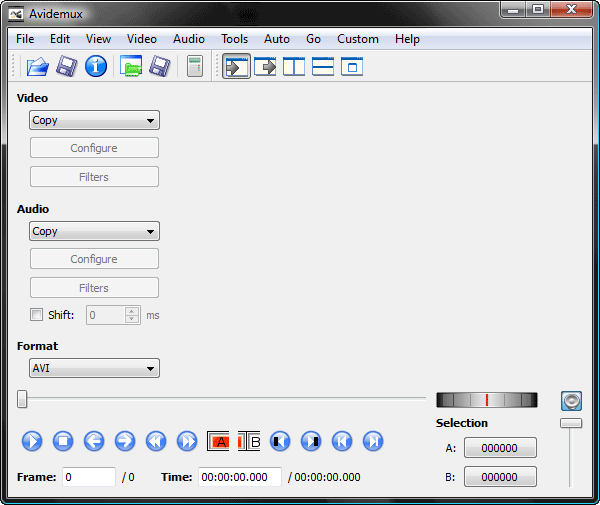Screen dimensions: 600x505
Task: Select separate window preview mode icon
Action: point(352,67)
